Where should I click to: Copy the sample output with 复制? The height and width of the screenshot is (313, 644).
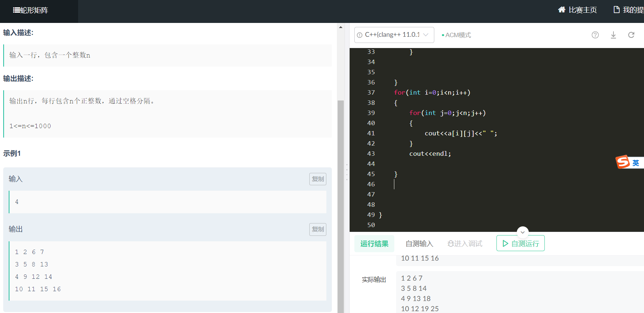pos(318,229)
